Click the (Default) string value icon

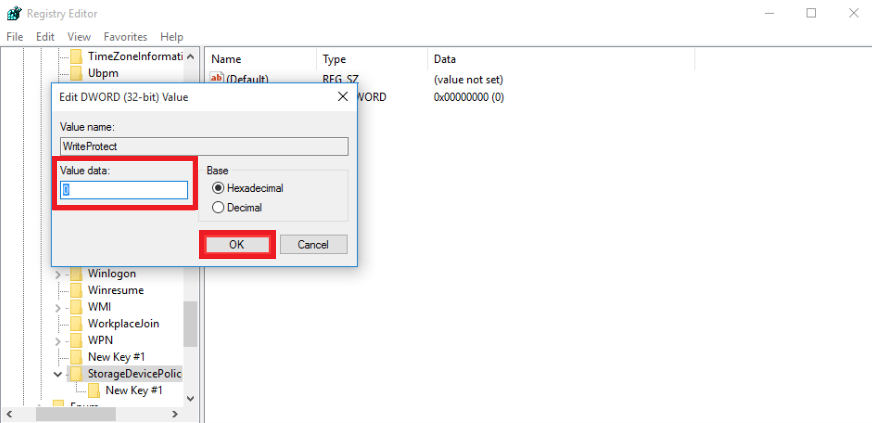[217, 79]
